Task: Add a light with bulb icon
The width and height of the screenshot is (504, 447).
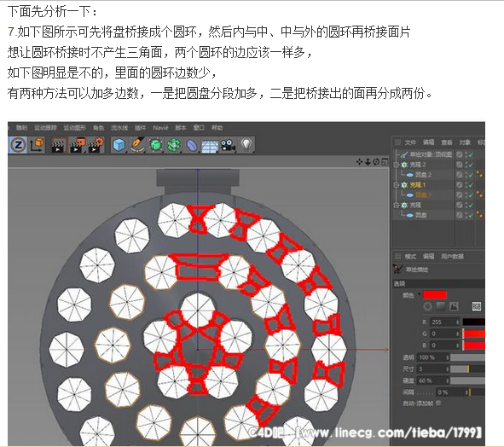Action: click(246, 145)
